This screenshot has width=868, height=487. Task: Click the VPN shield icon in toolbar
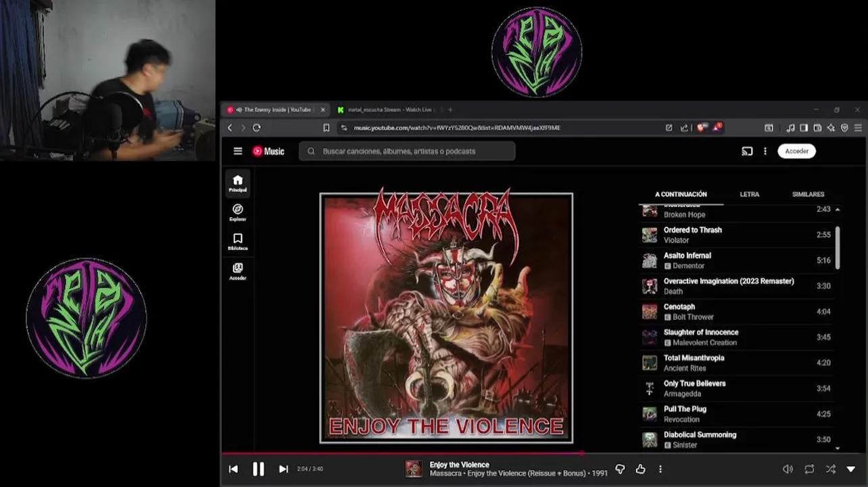(x=844, y=128)
